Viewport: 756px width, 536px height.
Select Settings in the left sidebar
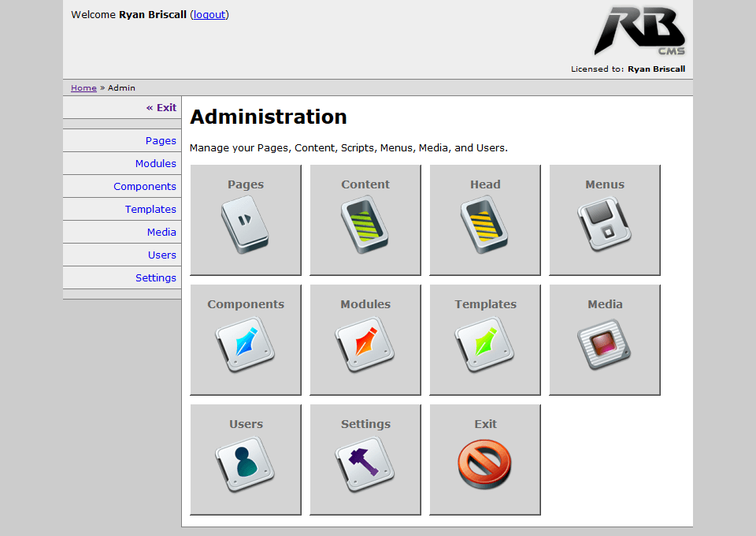click(155, 277)
